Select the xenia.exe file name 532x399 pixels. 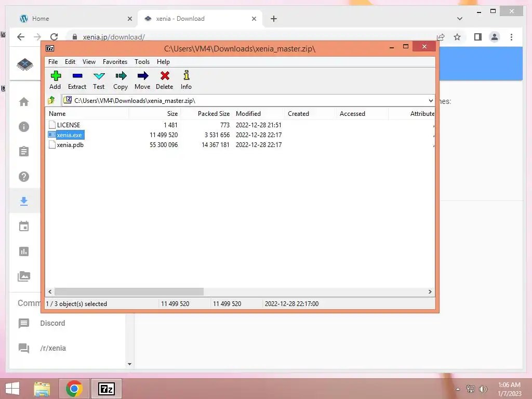coord(69,135)
